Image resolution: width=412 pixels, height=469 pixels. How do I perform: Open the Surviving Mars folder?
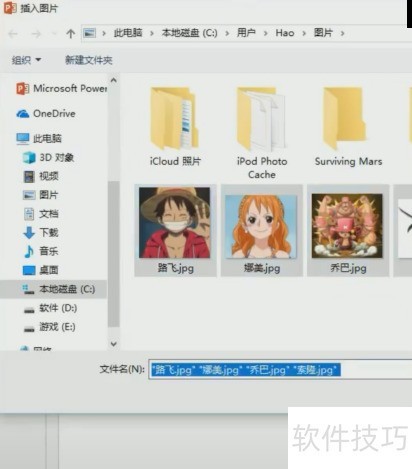[348, 126]
